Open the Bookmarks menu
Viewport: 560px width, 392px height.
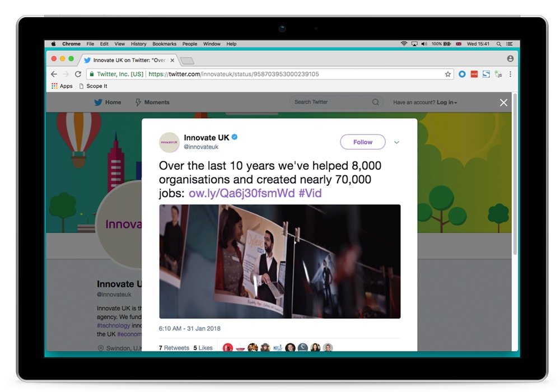point(164,44)
